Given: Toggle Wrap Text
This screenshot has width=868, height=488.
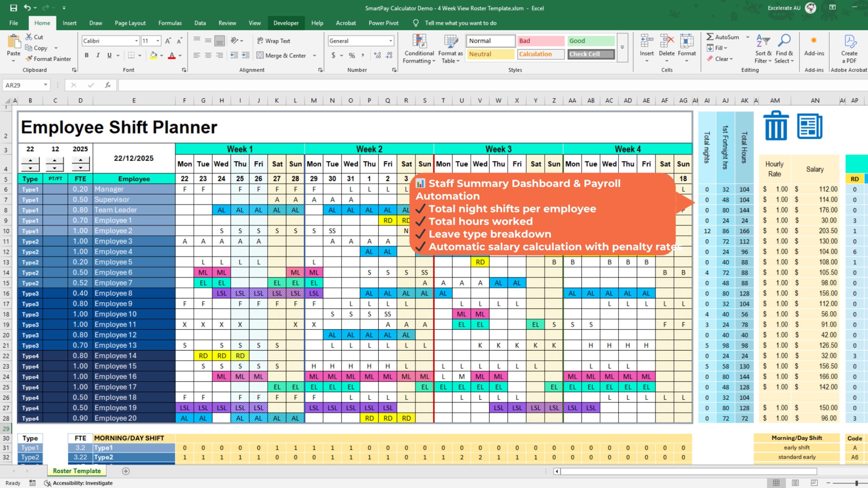Looking at the screenshot, I should (274, 41).
